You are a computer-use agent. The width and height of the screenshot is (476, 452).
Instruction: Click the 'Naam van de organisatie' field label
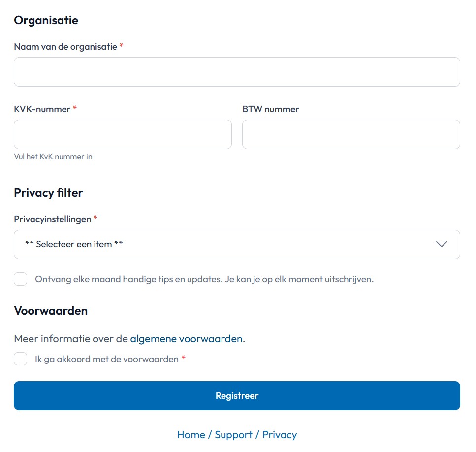click(65, 47)
